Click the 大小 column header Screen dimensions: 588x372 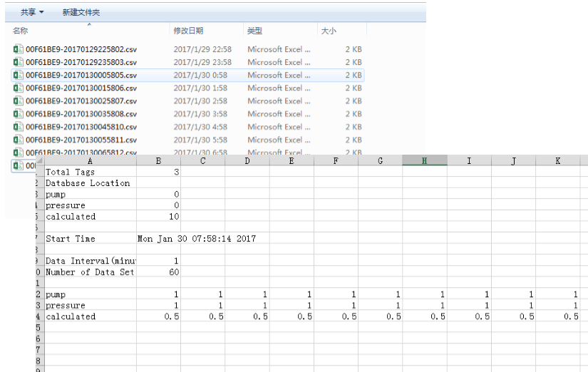[329, 31]
